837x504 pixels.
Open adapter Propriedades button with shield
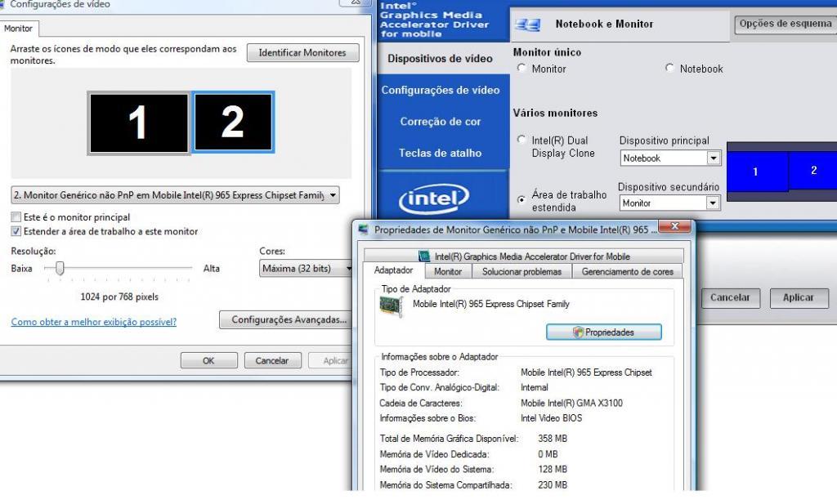coord(604,332)
